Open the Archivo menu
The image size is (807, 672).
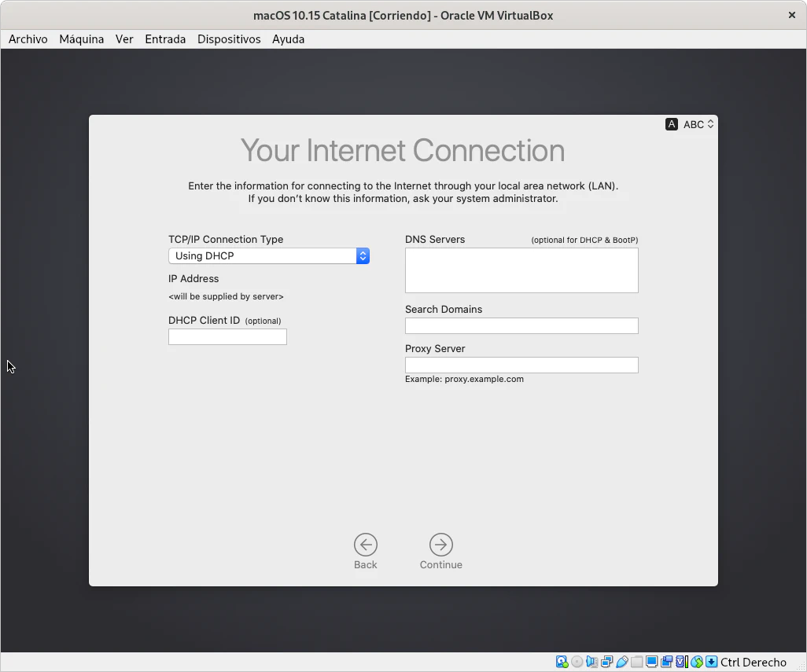click(28, 39)
